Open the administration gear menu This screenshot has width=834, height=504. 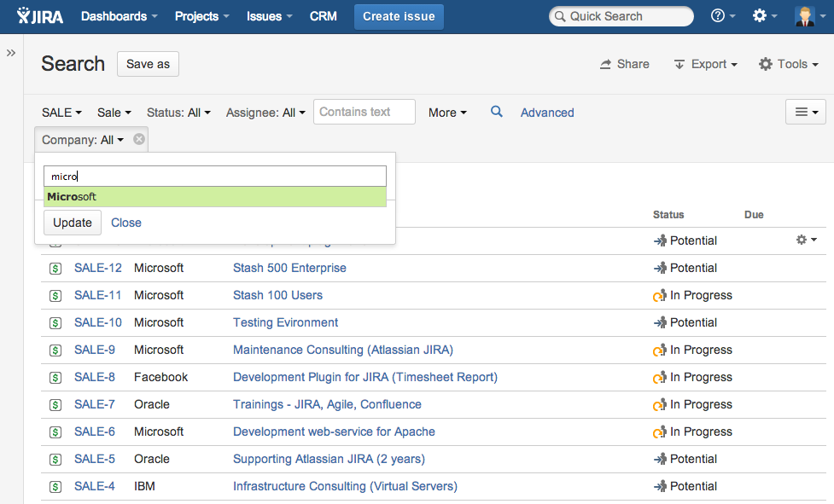(x=764, y=16)
